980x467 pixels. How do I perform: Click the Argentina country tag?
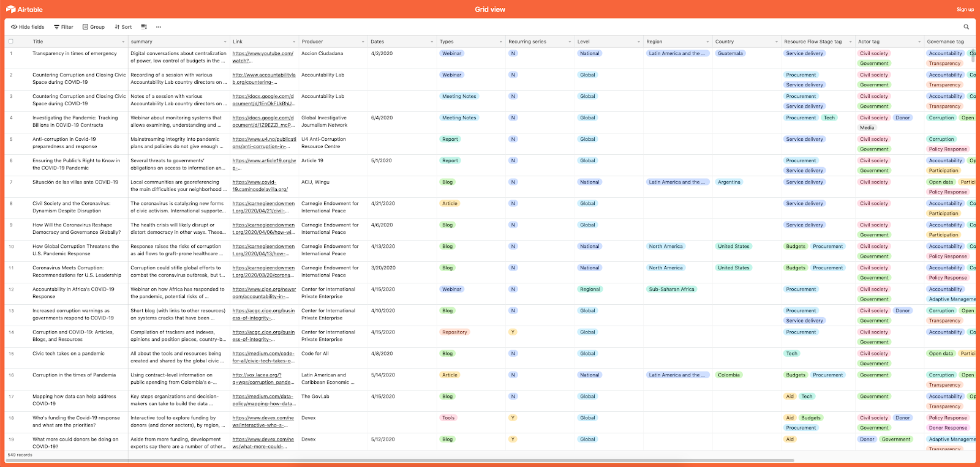(729, 182)
